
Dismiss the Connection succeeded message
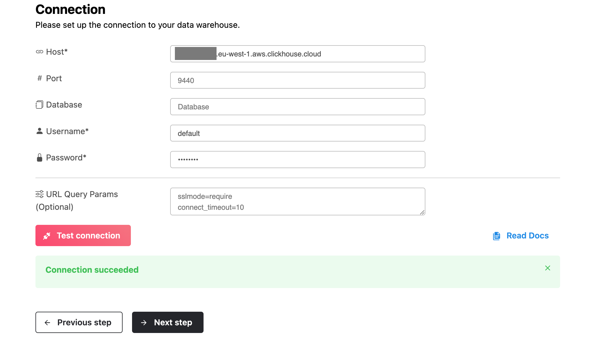(x=547, y=268)
